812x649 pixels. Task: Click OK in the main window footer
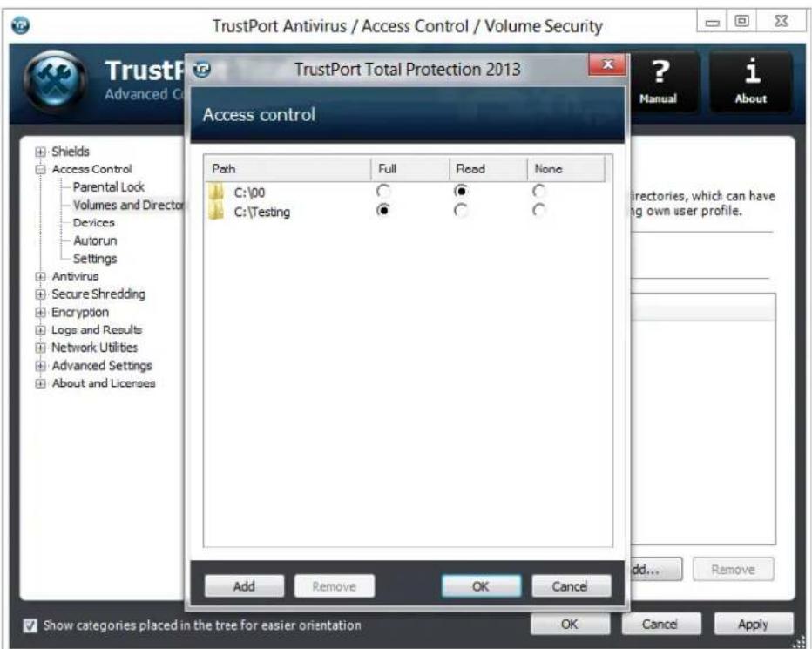click(570, 624)
